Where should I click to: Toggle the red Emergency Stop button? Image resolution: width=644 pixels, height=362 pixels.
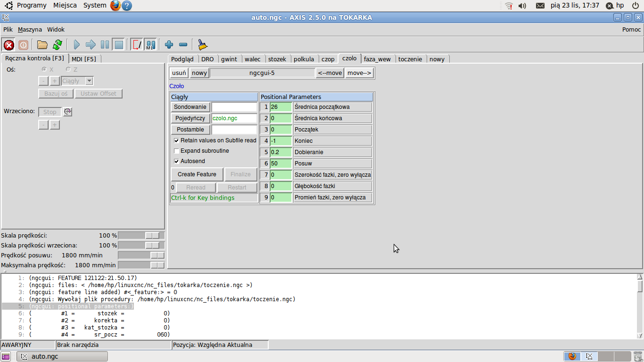(x=8, y=45)
